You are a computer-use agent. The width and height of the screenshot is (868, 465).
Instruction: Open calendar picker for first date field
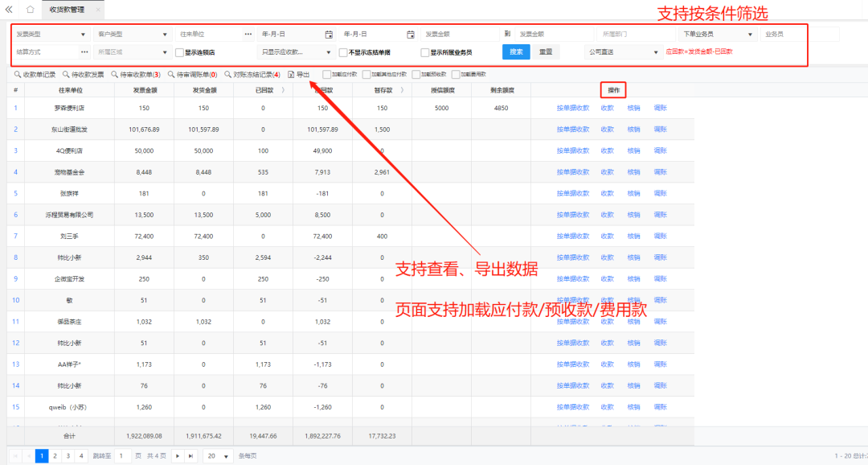(x=329, y=35)
